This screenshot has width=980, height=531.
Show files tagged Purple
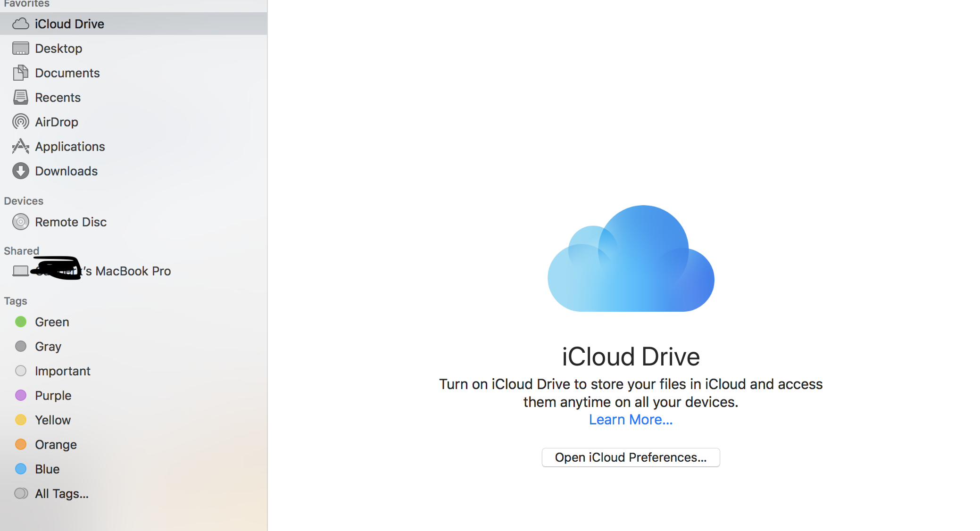coord(53,396)
